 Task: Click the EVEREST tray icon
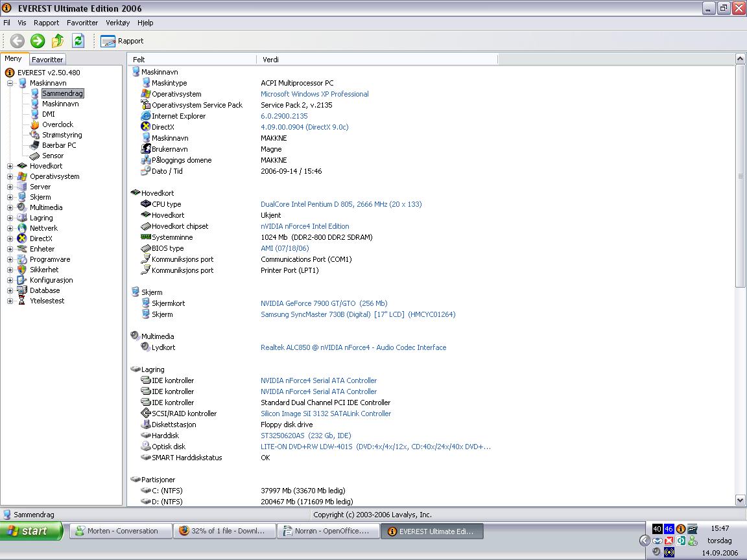pos(681,529)
